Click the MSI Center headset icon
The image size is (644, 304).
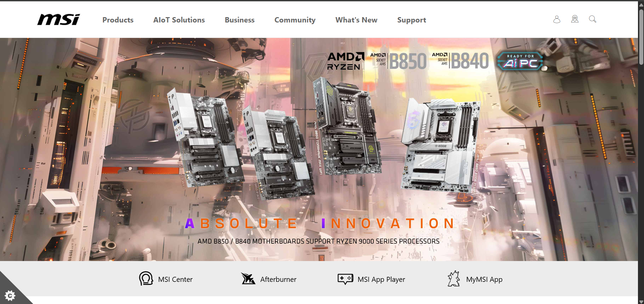click(146, 278)
